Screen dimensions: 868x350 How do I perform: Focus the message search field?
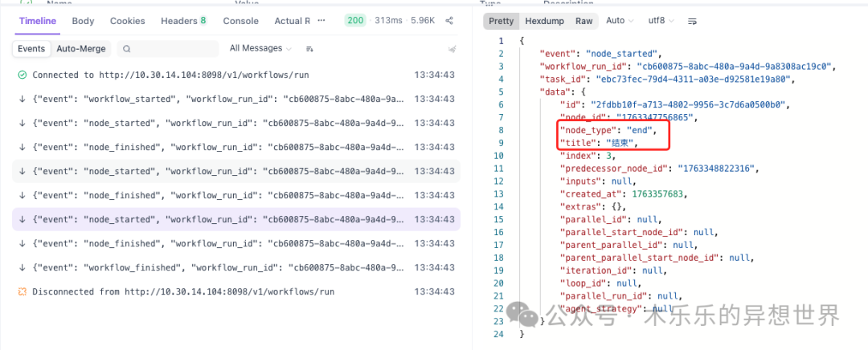[x=168, y=49]
